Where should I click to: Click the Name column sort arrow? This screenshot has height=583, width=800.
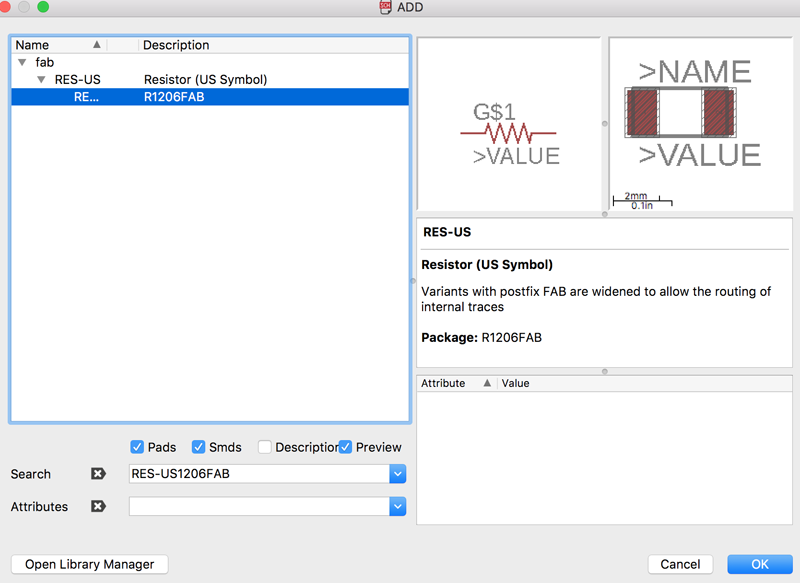(96, 45)
